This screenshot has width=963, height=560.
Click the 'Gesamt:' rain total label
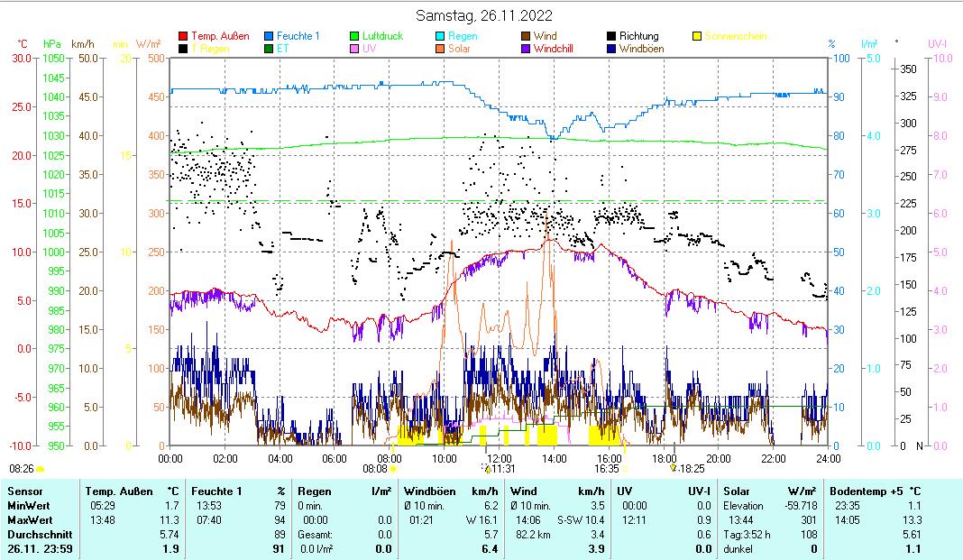click(x=315, y=535)
